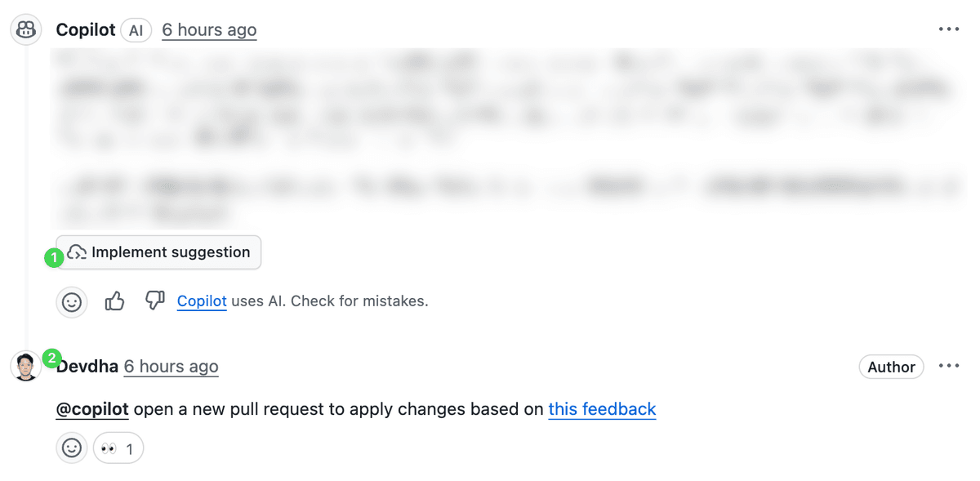Add emoji reaction to Devdha's comment
This screenshot has width=980, height=481.
point(72,448)
